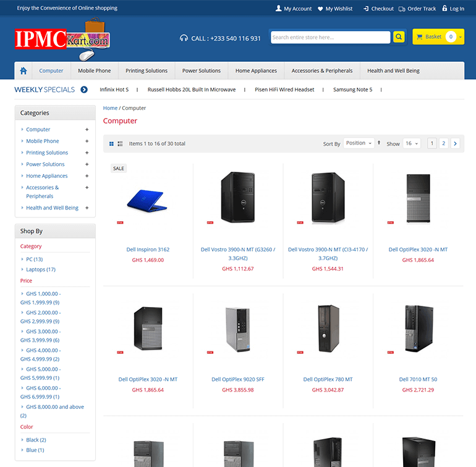Open Dell Inspiron 3162 product image
Viewport: 476px width, 467px height.
148,200
